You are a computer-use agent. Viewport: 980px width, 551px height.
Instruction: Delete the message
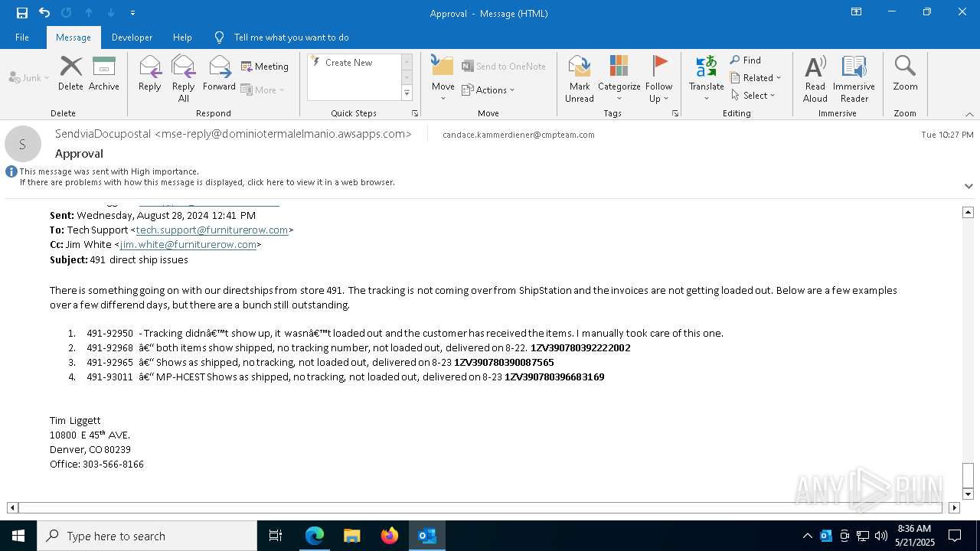pyautogui.click(x=70, y=73)
